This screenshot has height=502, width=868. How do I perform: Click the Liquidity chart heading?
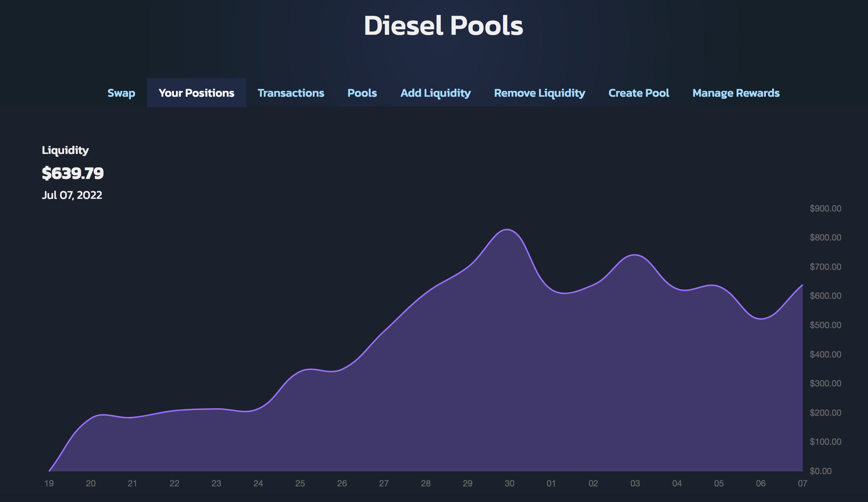(x=65, y=150)
